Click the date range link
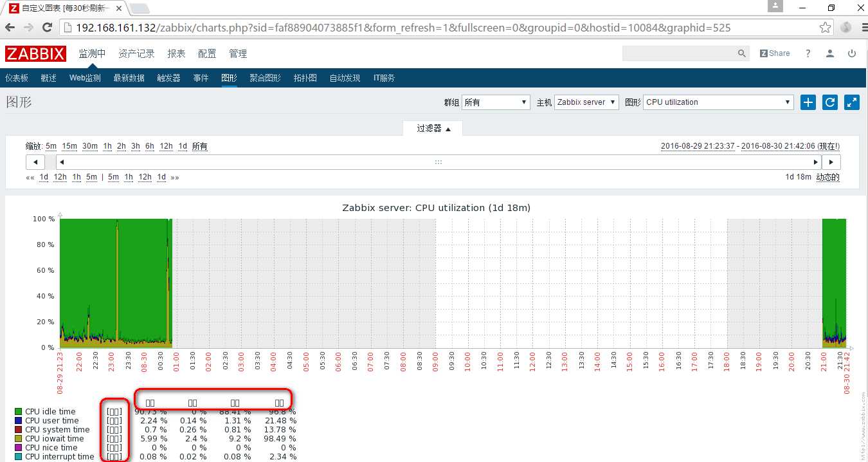Screen dimensions: 868x462 750,146
